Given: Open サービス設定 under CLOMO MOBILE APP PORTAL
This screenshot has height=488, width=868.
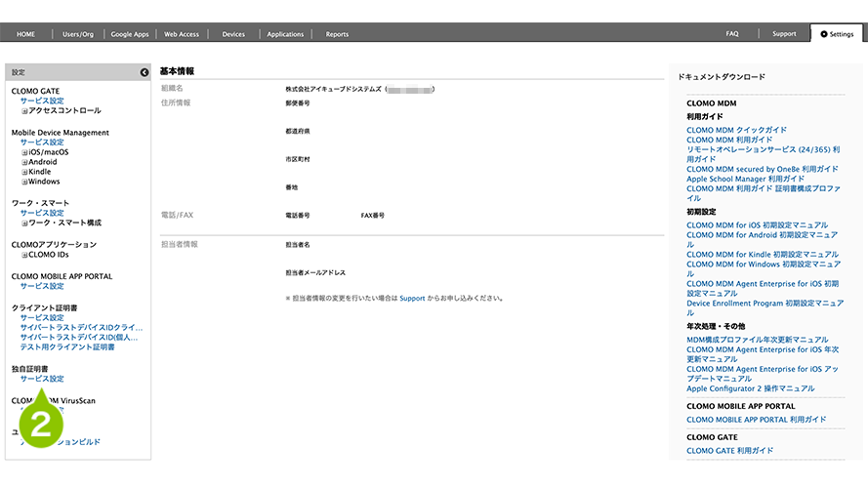Looking at the screenshot, I should tap(42, 286).
